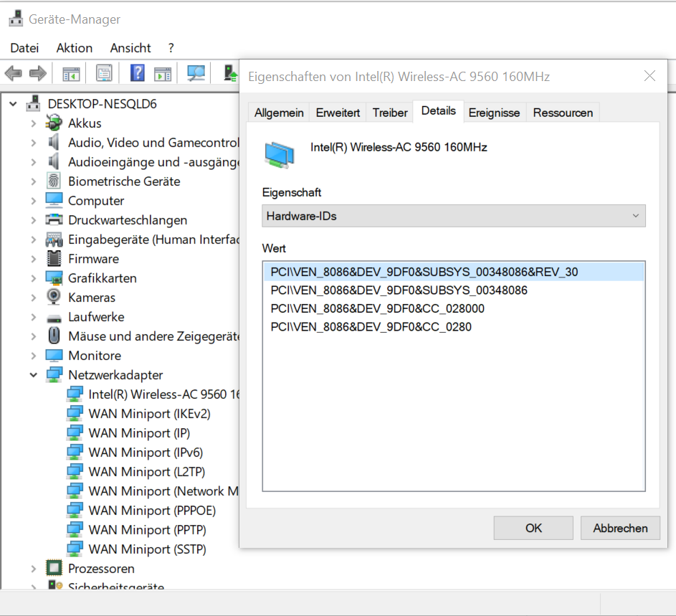Collapse the DESKTOP-NESQLD6 root node
Viewport: 676px width, 616px height.
point(14,103)
